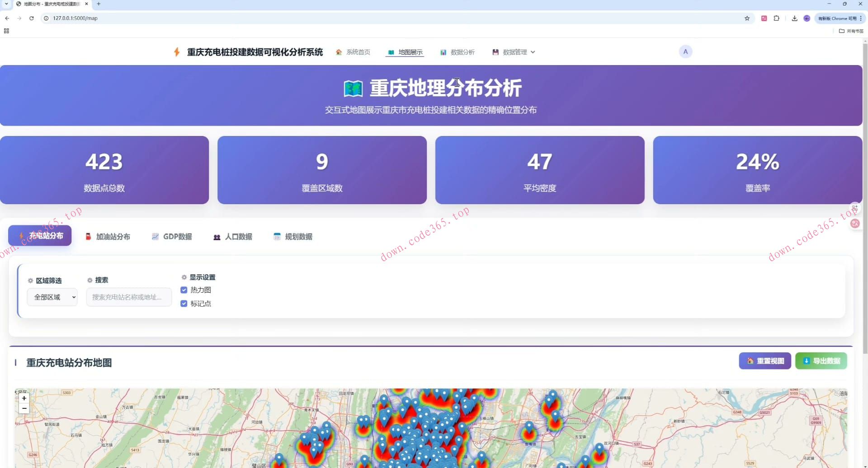Click the home icon beside 系统首页
Image resolution: width=868 pixels, height=468 pixels.
tap(339, 52)
